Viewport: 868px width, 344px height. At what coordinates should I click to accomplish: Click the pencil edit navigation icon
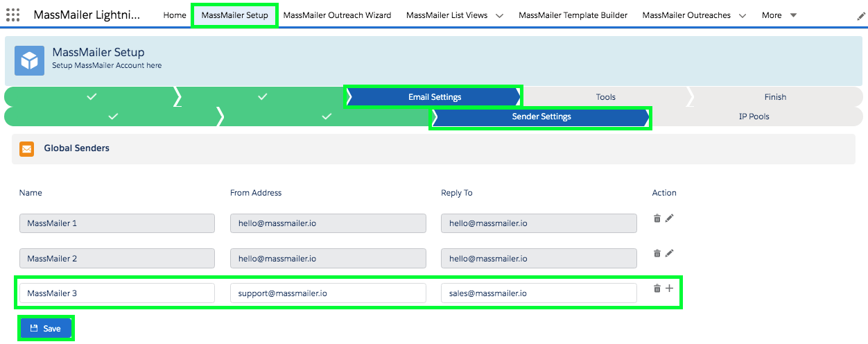[x=861, y=16]
